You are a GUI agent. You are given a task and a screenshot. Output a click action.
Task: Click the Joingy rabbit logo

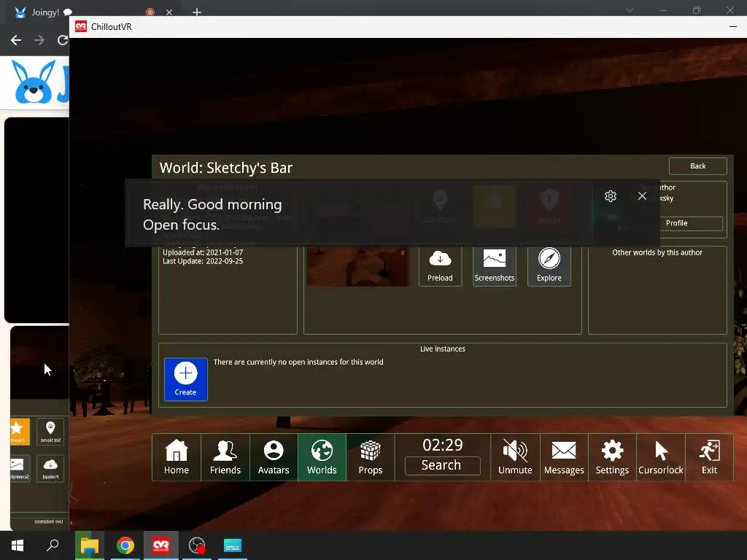34,82
